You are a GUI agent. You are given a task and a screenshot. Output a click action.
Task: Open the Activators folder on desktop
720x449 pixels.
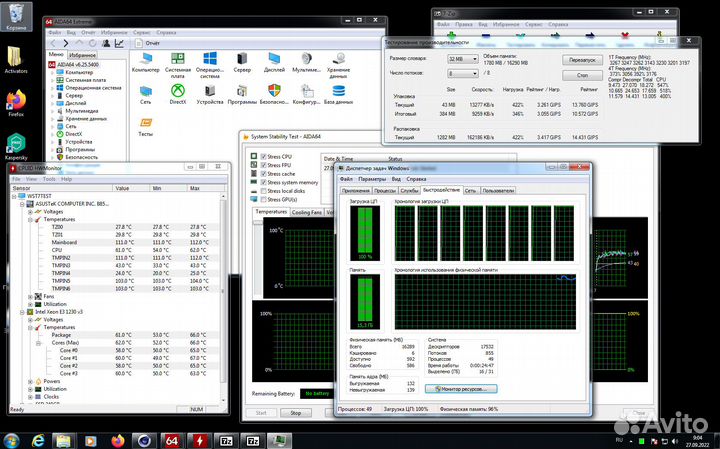point(16,60)
